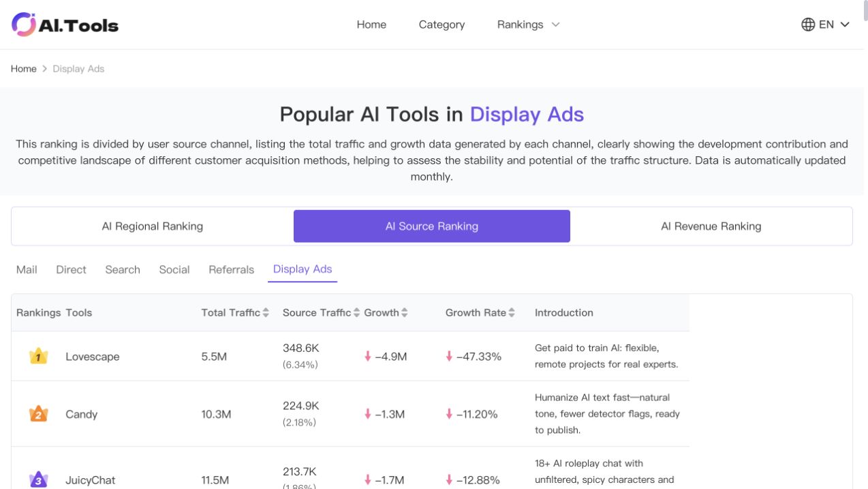The height and width of the screenshot is (489, 868).
Task: Click the AI.Tools logo
Action: pyautogui.click(x=65, y=25)
